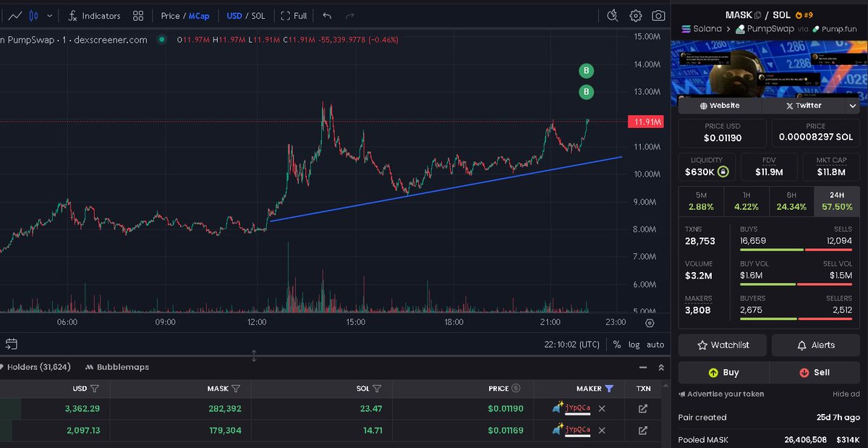The width and height of the screenshot is (868, 448).
Task: Select the 5M timeframe stats tab
Action: 701,201
